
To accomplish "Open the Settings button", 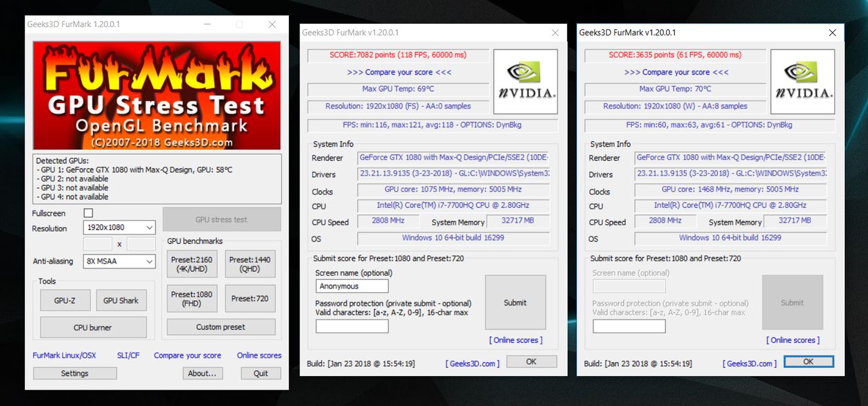I will coord(75,373).
